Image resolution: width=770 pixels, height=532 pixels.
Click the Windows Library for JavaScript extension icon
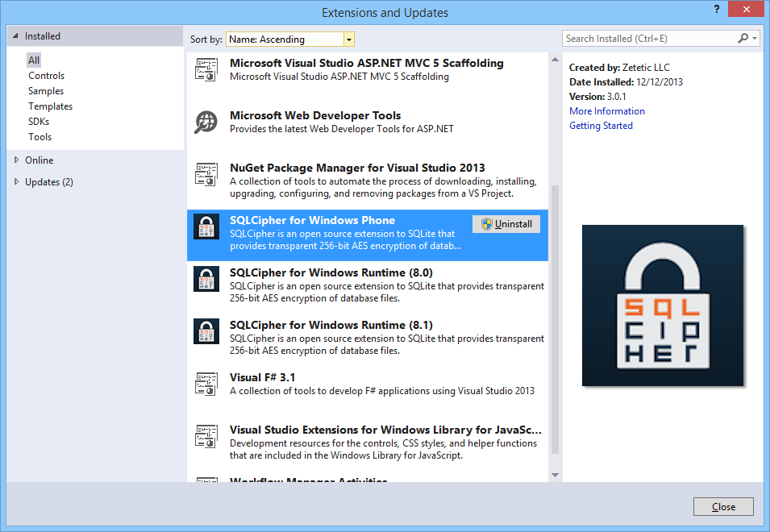206,437
